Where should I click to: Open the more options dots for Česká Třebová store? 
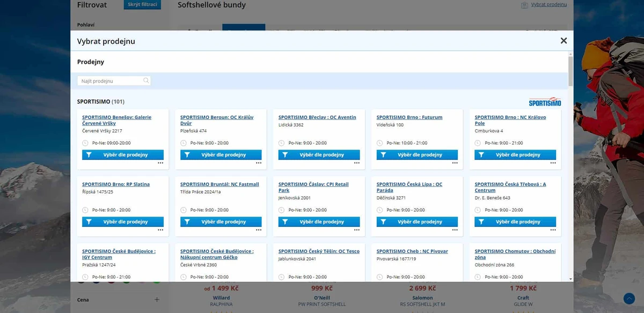tap(553, 230)
